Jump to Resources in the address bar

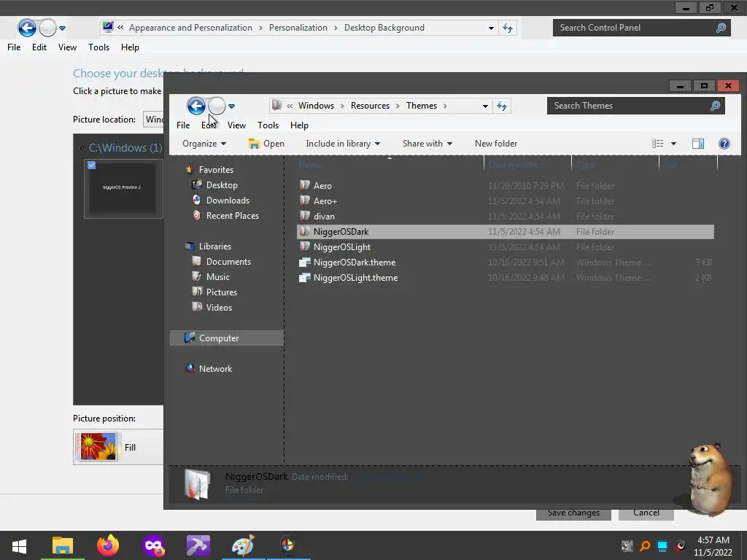[x=370, y=106]
